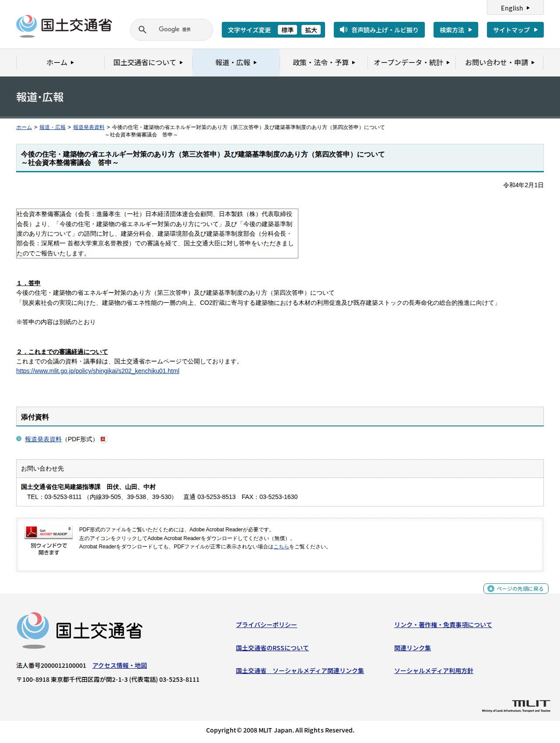Open アクセス情報・地図 link

click(119, 666)
